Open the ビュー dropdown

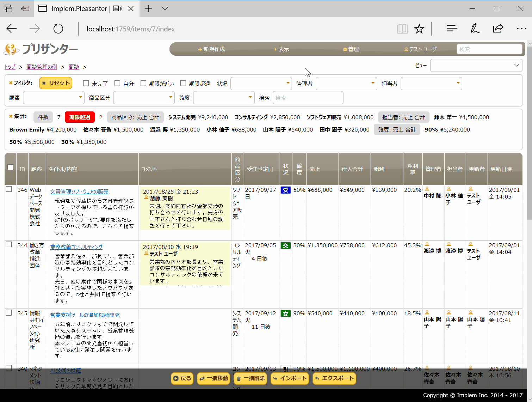[476, 66]
